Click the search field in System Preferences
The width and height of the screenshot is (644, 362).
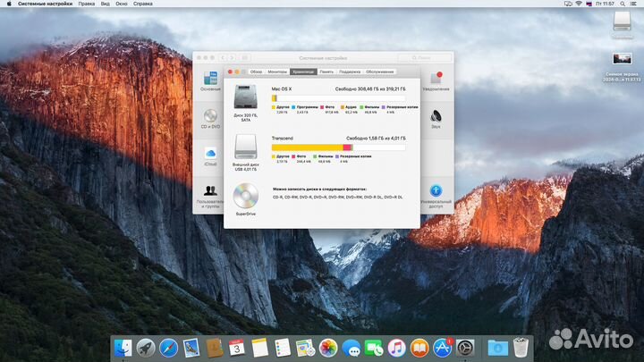point(424,58)
